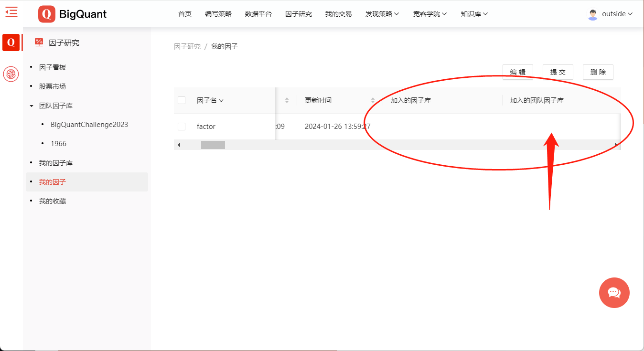Collapse sidebar with the hamburger menu icon
Screen dimensions: 644x351
pos(11,12)
